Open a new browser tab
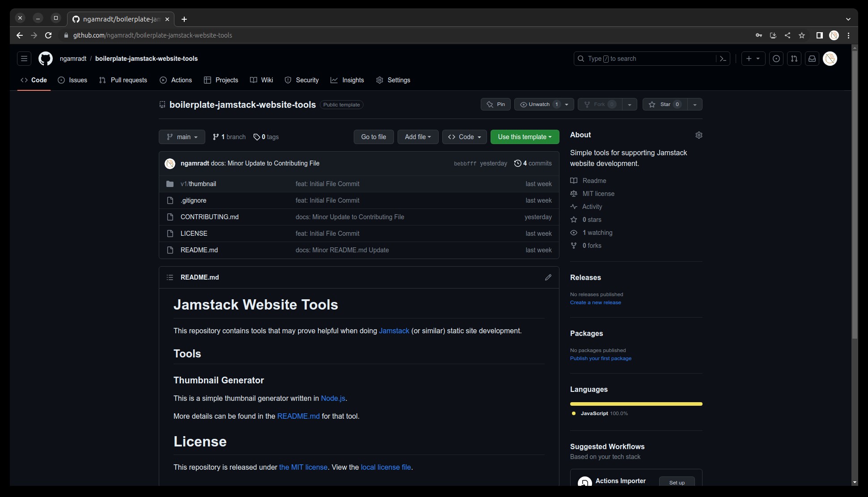Image resolution: width=868 pixels, height=497 pixels. click(184, 19)
